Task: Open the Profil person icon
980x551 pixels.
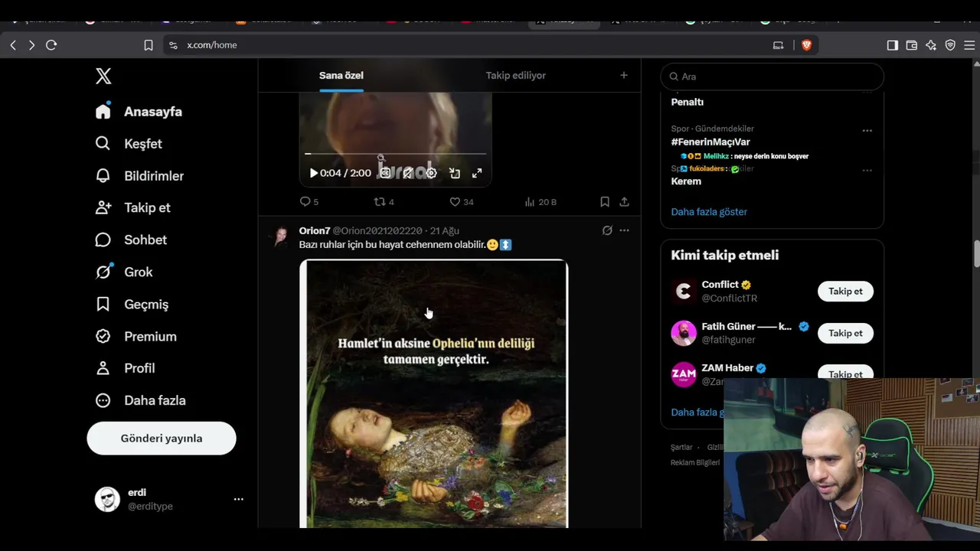Action: [x=103, y=368]
